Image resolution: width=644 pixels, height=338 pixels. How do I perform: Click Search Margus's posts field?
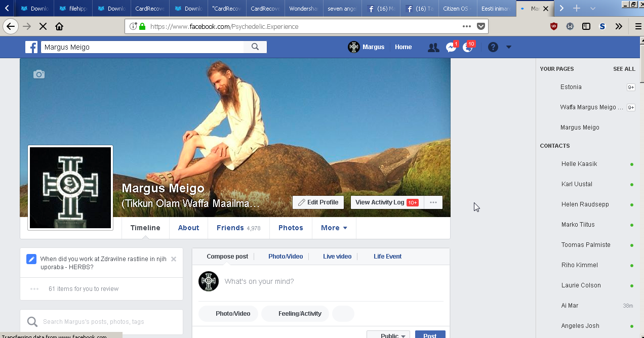click(101, 322)
